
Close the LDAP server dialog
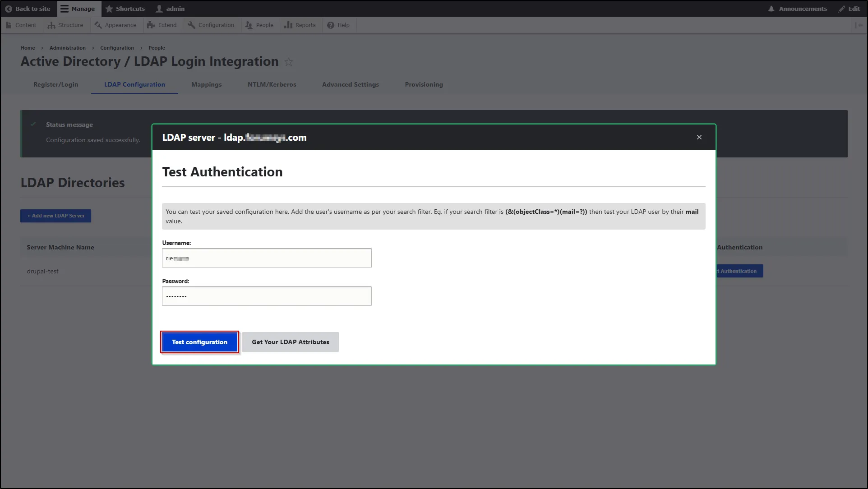click(x=699, y=137)
